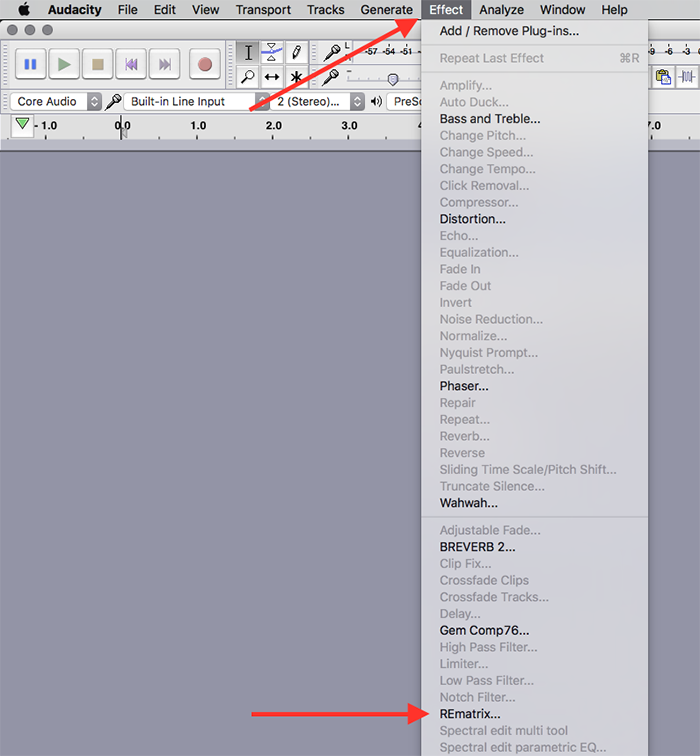Click the Trim audio toolbar icon
The image size is (700, 756).
[687, 77]
